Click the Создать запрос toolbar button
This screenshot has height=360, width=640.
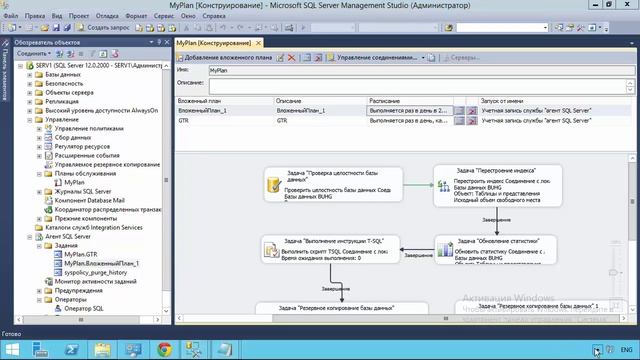[x=104, y=27]
